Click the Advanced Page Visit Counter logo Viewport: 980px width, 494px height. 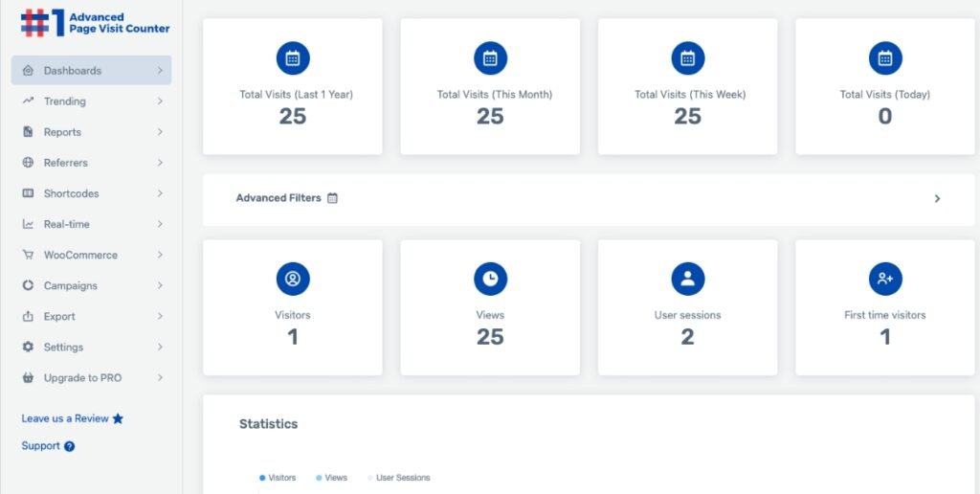point(95,23)
